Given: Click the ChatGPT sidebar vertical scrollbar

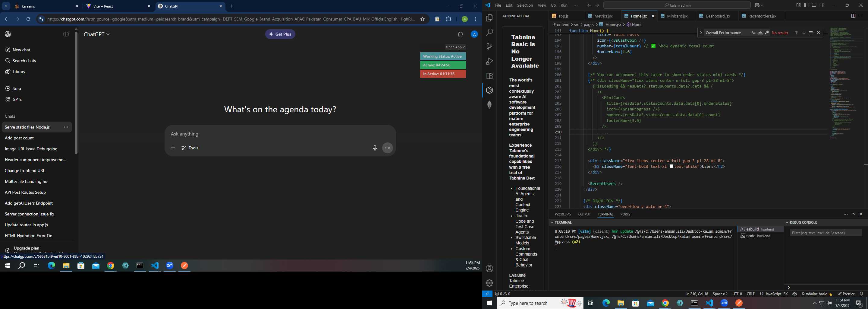Looking at the screenshot, I should pos(76,93).
